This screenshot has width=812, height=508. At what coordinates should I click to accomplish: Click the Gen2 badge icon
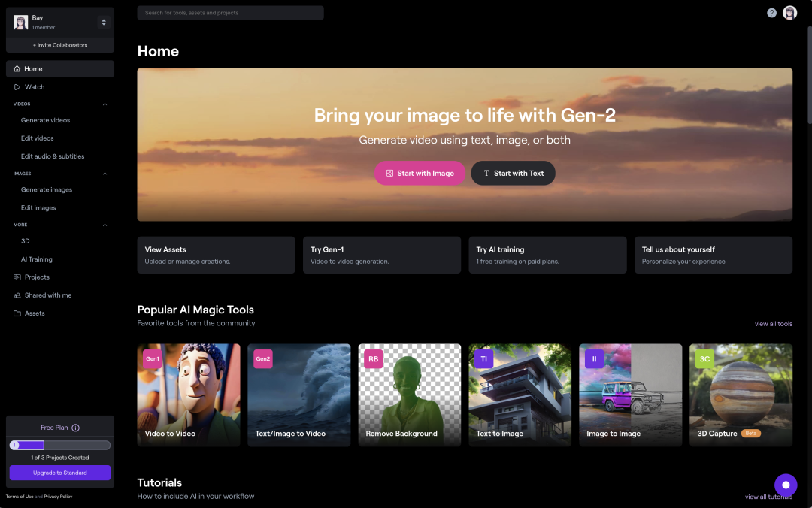coord(263,359)
